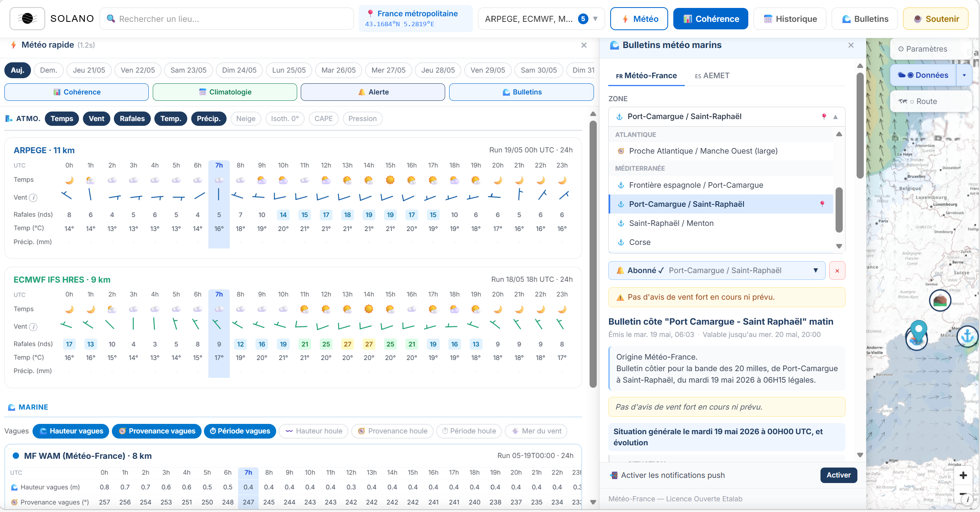
Task: Click the anchor marker on the map
Action: coord(967,336)
